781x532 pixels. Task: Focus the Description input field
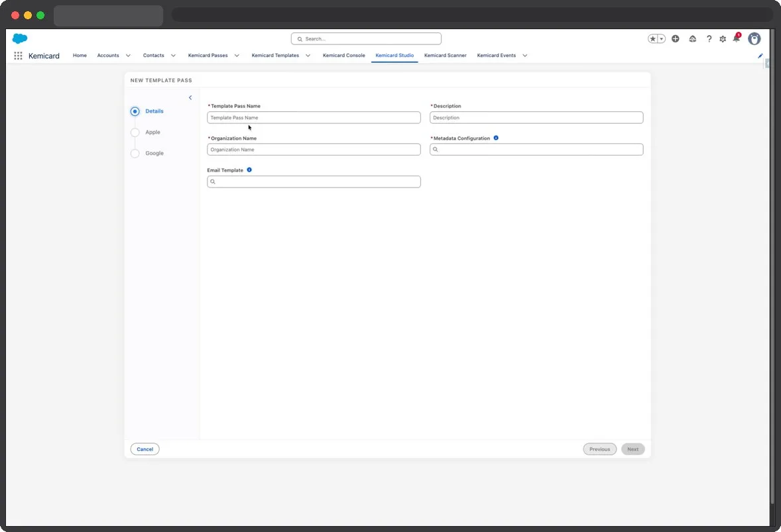536,117
